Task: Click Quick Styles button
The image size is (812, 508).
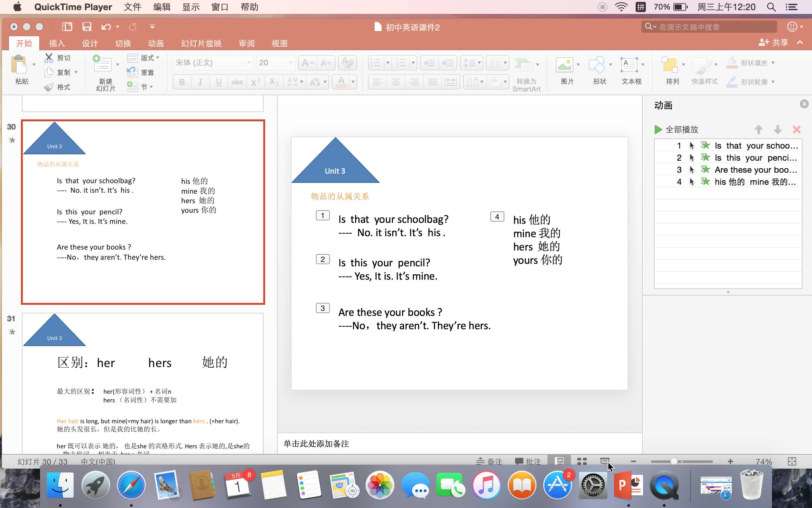Action: [704, 71]
